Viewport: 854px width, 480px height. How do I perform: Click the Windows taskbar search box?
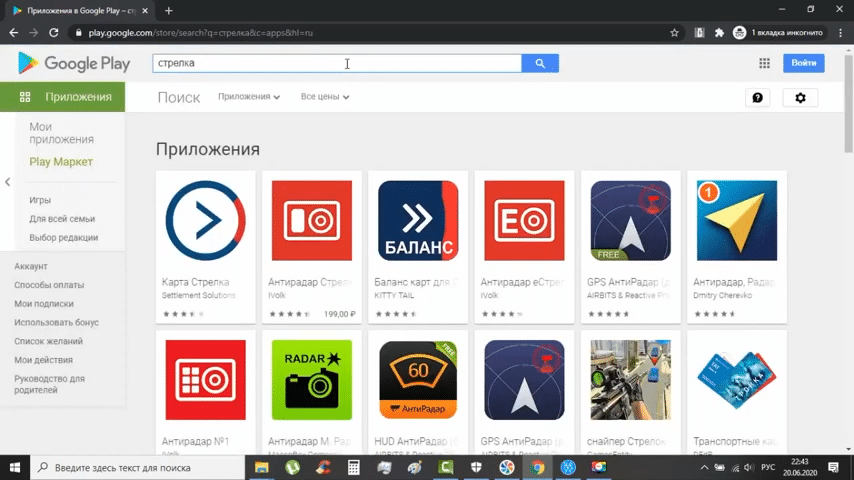137,467
